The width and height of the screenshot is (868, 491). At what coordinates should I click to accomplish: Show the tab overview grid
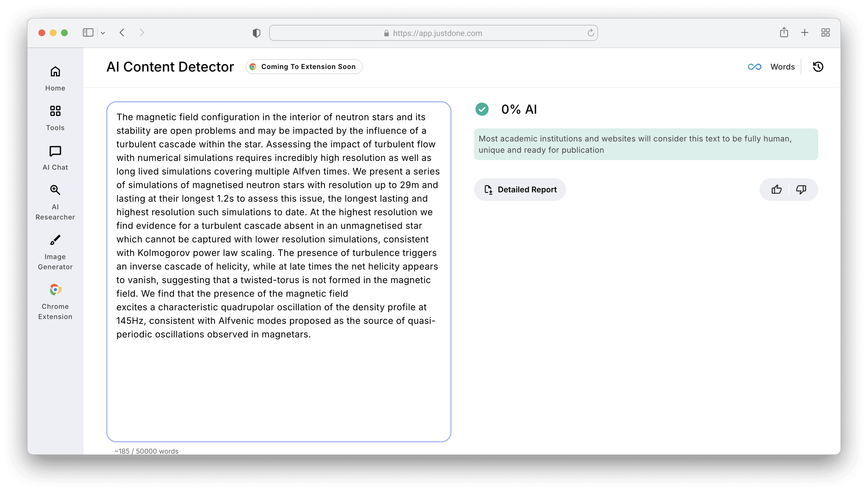(x=825, y=33)
